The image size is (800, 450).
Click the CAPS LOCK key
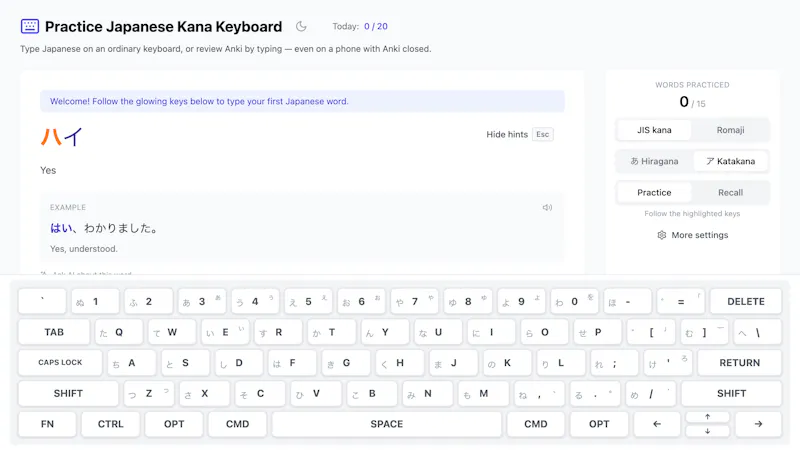pos(60,363)
